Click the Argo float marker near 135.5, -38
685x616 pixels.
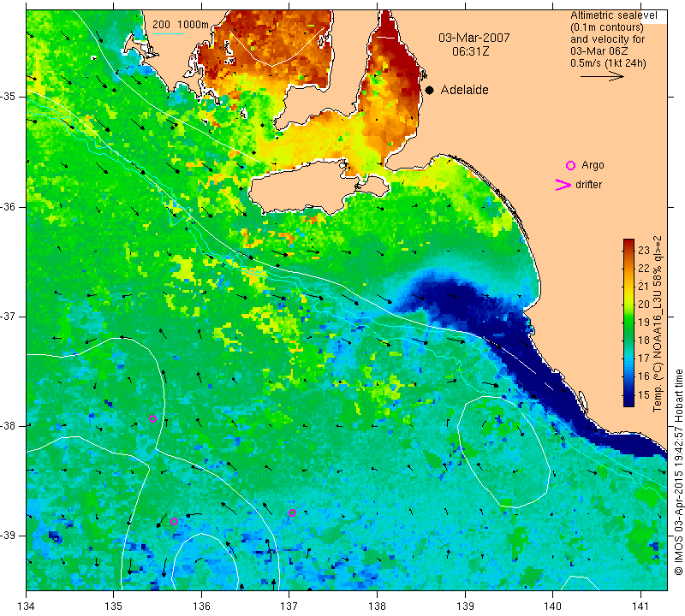pos(153,418)
